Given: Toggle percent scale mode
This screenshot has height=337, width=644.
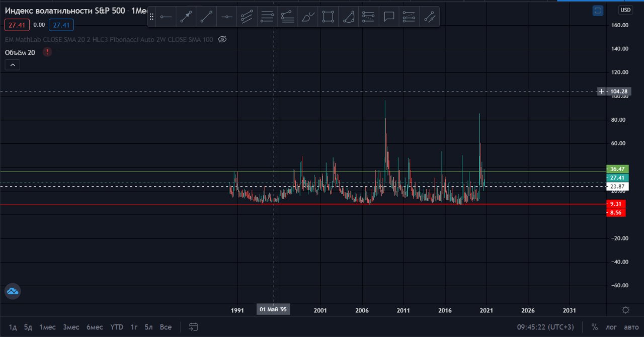Looking at the screenshot, I should click(594, 327).
